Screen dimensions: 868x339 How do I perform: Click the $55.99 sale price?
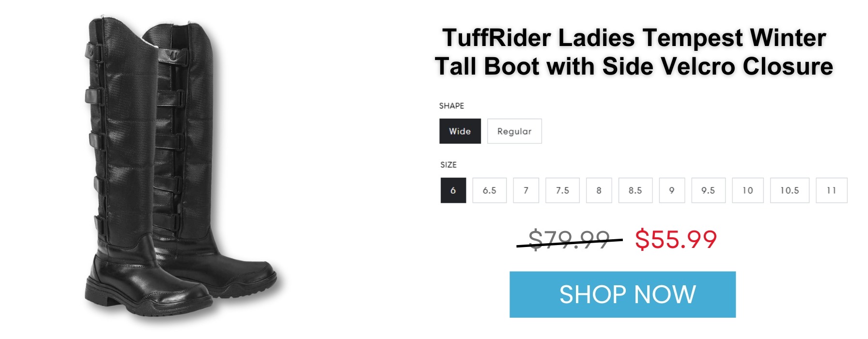[x=676, y=239]
